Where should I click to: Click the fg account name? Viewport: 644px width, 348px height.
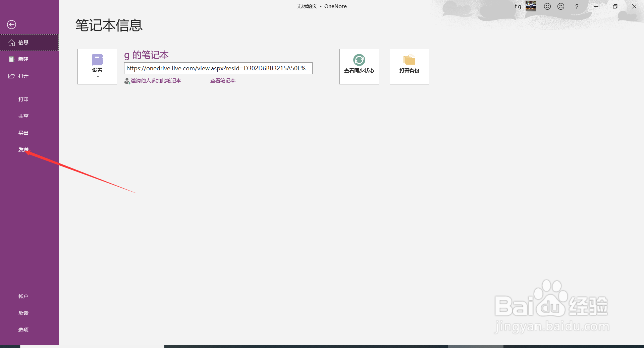click(x=518, y=6)
